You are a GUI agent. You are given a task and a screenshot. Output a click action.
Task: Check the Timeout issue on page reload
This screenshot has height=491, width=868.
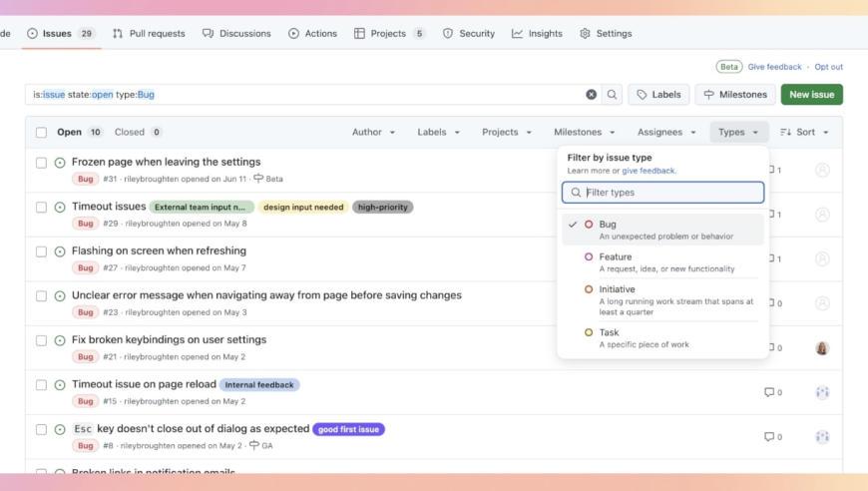(x=42, y=385)
